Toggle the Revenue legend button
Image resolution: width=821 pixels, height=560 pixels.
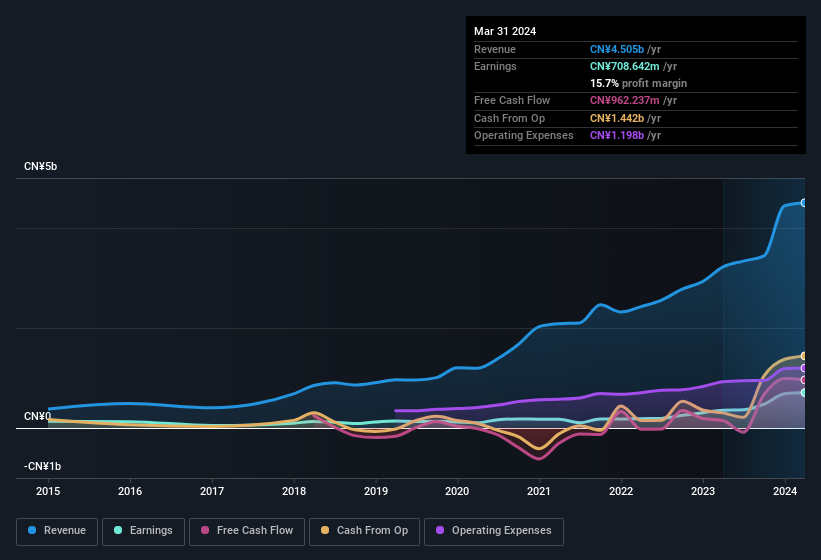pos(57,531)
